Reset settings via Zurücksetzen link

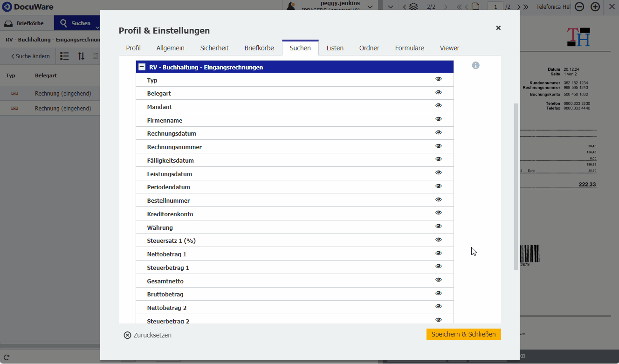[147, 335]
